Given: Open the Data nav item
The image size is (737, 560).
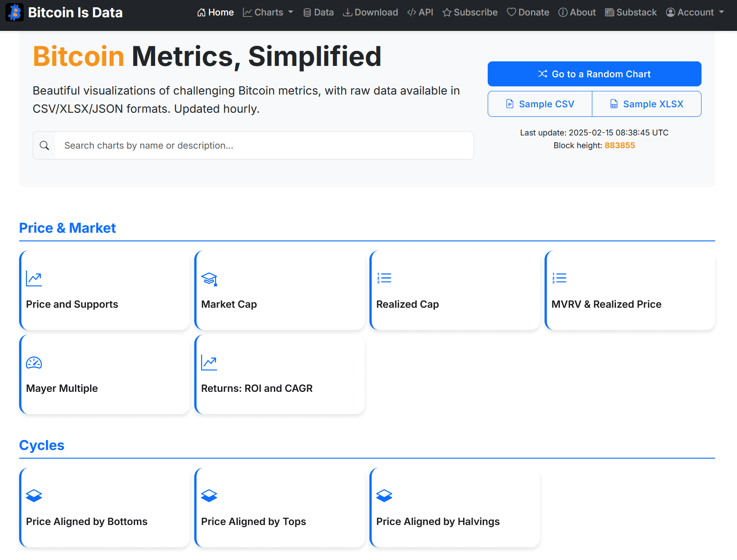Looking at the screenshot, I should pyautogui.click(x=318, y=12).
